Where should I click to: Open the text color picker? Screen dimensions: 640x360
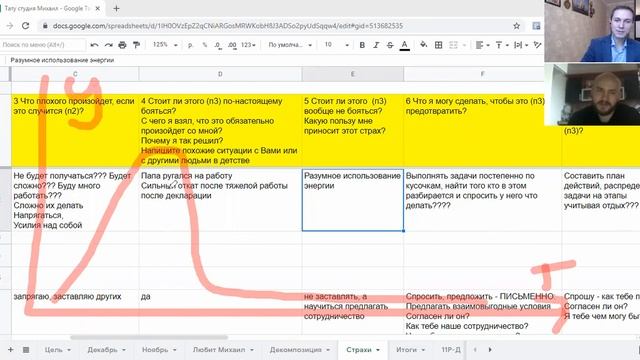(404, 45)
